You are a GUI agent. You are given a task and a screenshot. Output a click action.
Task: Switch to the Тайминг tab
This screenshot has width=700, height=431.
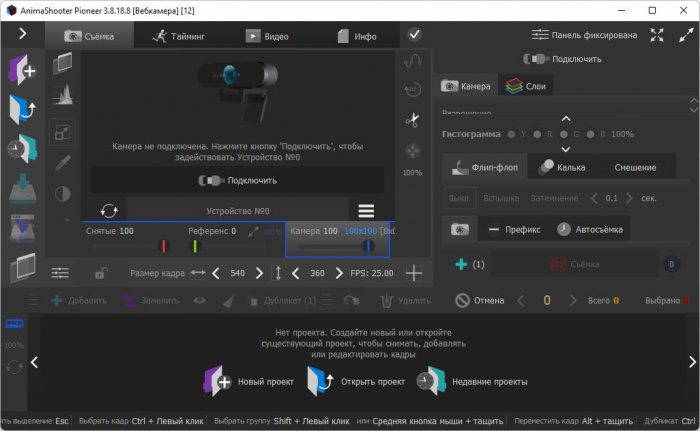pyautogui.click(x=178, y=36)
